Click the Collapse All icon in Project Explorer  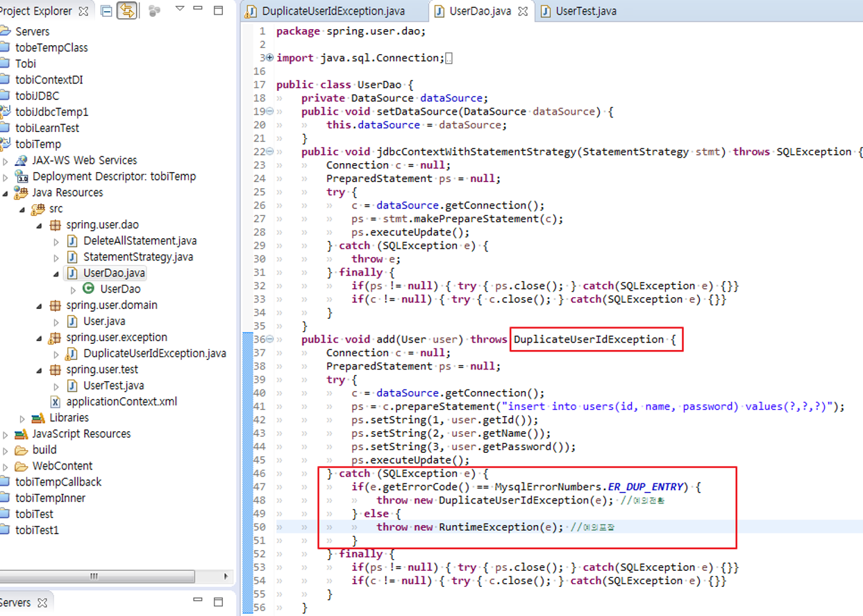pyautogui.click(x=106, y=11)
